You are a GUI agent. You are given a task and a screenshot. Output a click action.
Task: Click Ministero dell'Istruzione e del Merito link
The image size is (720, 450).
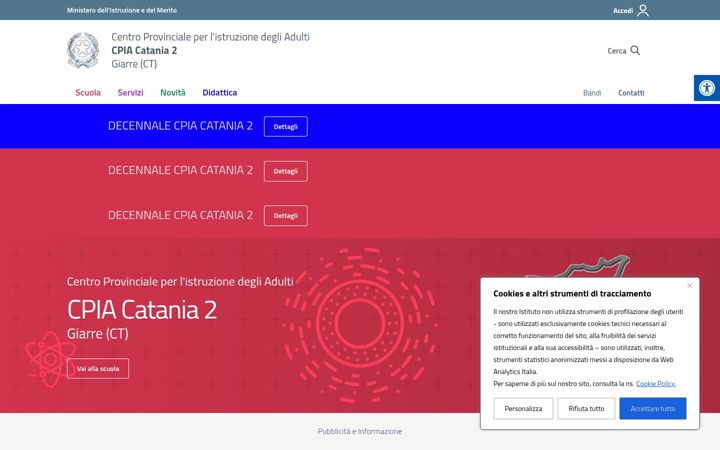click(122, 10)
